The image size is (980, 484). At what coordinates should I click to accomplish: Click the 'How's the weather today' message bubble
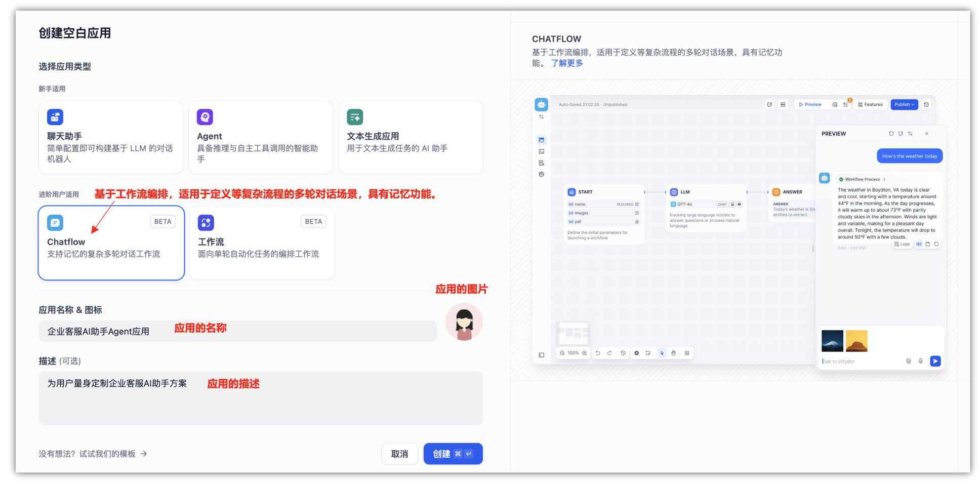pyautogui.click(x=910, y=156)
